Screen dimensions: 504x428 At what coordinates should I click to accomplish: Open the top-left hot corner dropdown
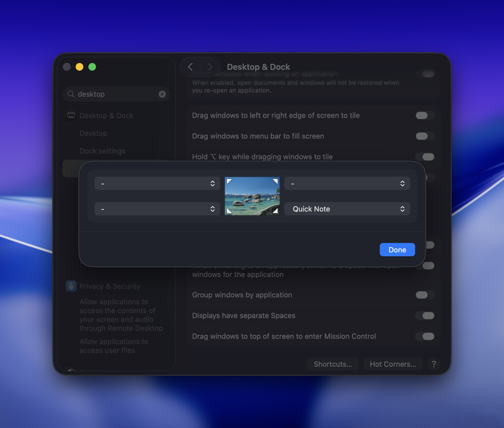click(157, 184)
